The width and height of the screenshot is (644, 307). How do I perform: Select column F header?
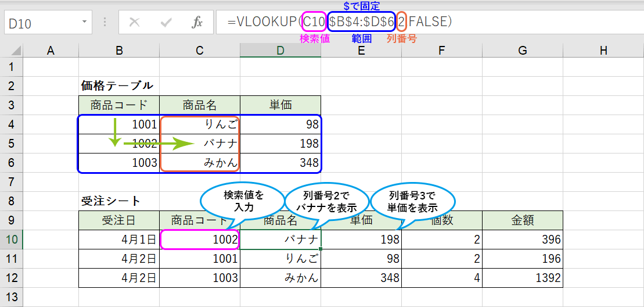coord(441,50)
